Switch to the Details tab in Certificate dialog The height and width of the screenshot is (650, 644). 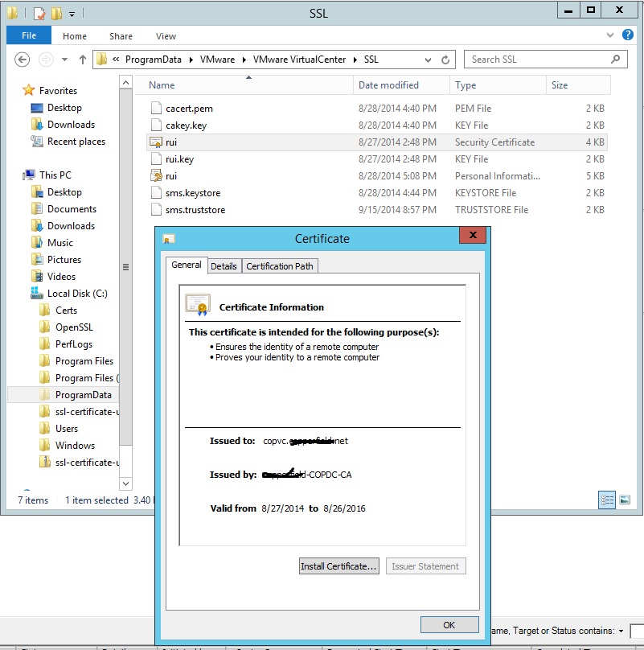[x=224, y=265]
